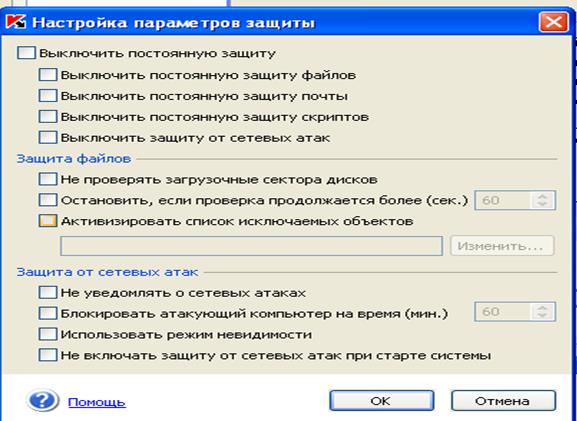Check 'Не уведомлять о сетевых атаках'
This screenshot has width=577, height=421.
pos(48,292)
